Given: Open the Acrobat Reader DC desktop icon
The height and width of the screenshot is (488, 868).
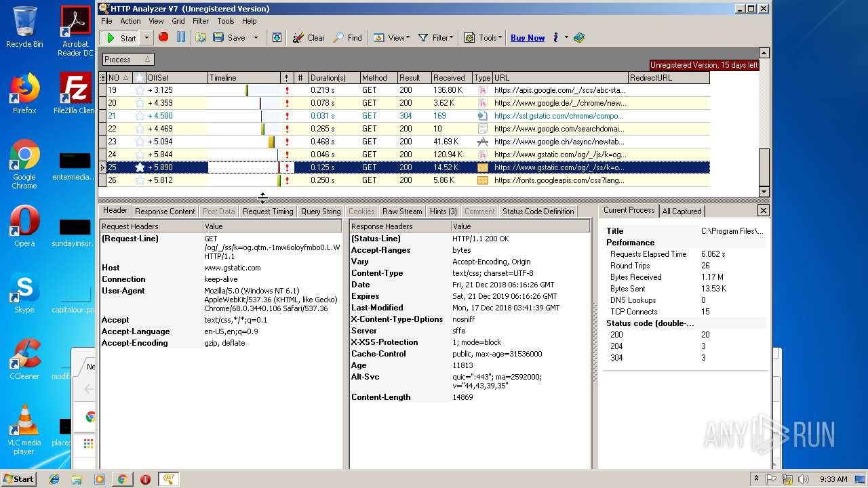Looking at the screenshot, I should [75, 31].
